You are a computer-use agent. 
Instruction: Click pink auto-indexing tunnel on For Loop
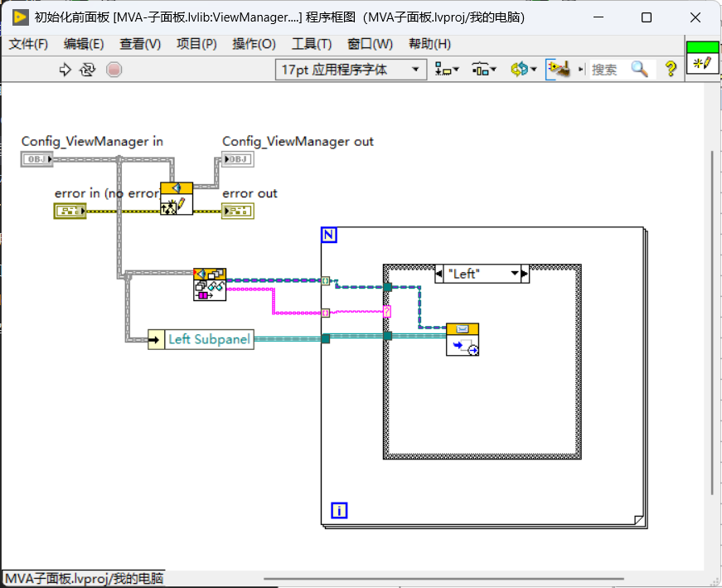click(326, 313)
